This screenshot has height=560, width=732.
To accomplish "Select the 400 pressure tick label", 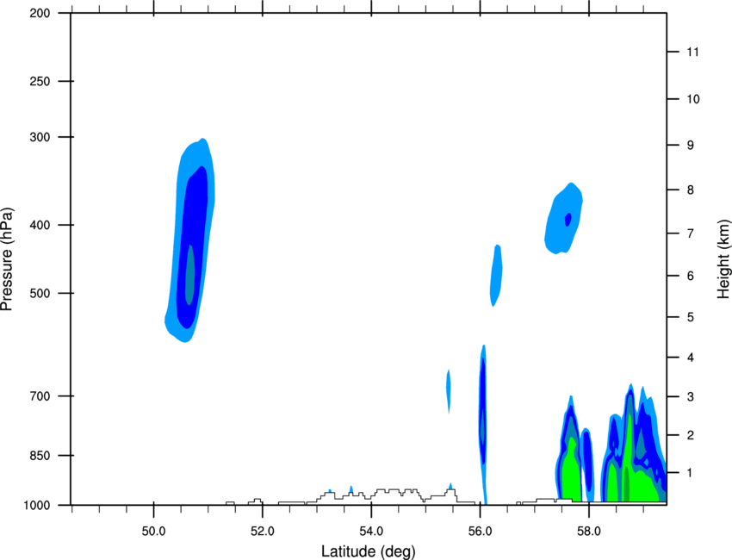I will coord(40,225).
